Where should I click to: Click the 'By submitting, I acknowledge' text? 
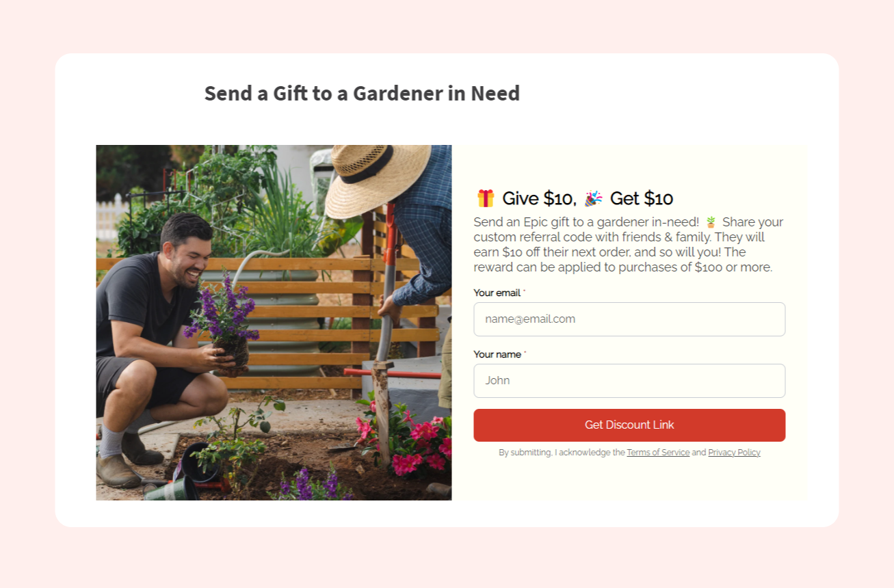(x=562, y=453)
